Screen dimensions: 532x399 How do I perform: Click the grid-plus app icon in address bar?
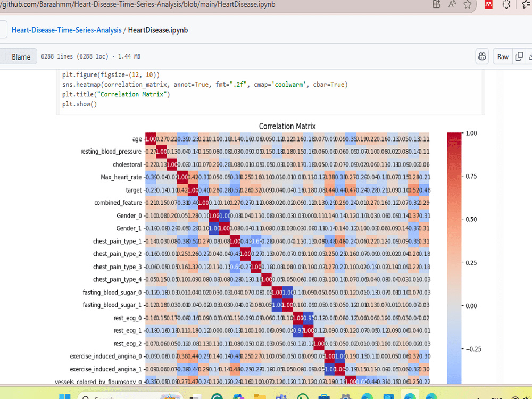tap(436, 4)
